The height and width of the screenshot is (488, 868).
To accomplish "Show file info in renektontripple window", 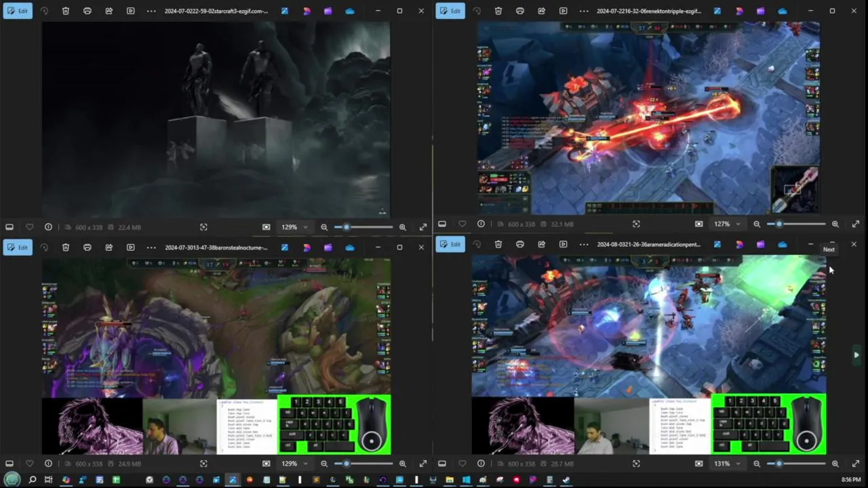I will pos(481,224).
